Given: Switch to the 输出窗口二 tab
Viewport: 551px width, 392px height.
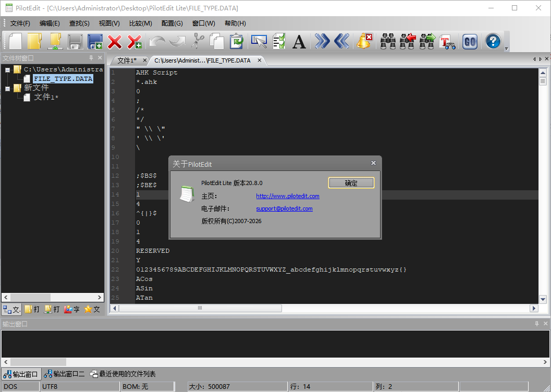Looking at the screenshot, I should [x=64, y=374].
